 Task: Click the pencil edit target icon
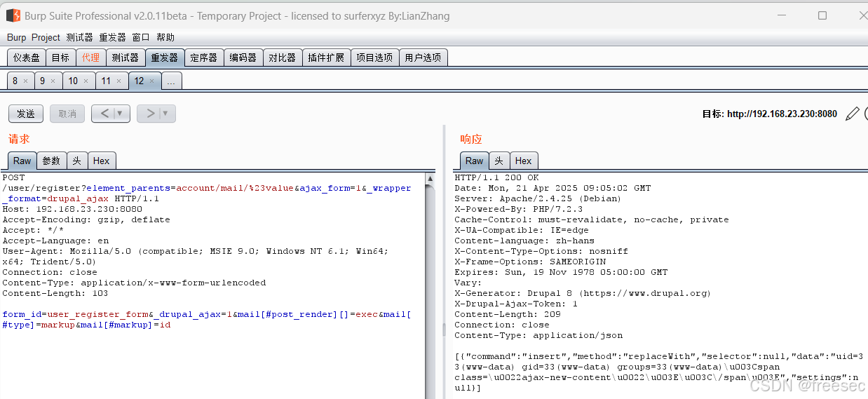(852, 114)
